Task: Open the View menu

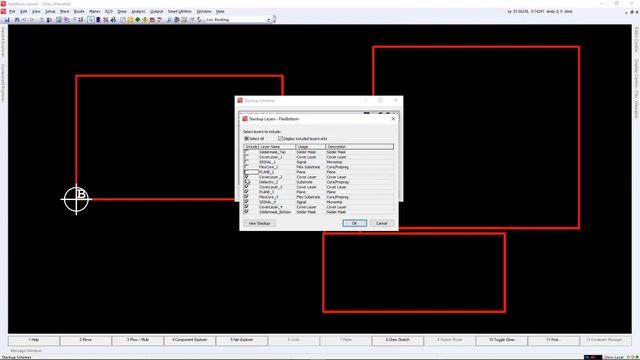Action: pos(36,11)
